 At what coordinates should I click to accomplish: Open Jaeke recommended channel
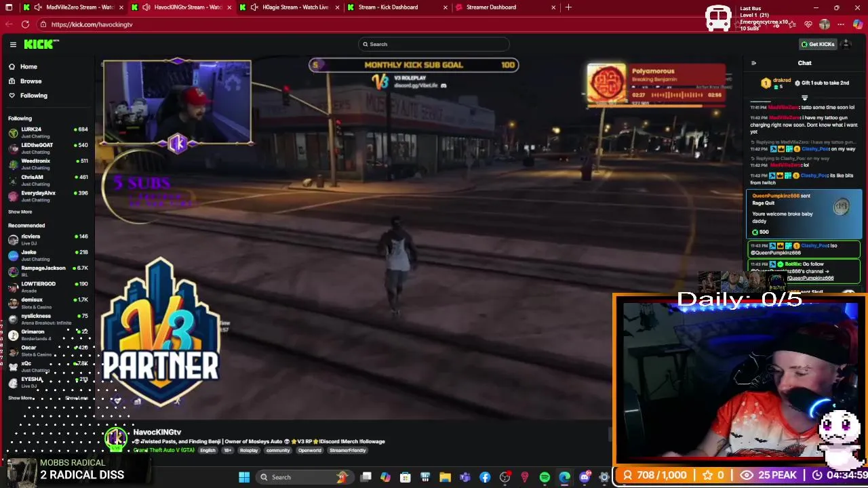(x=47, y=255)
